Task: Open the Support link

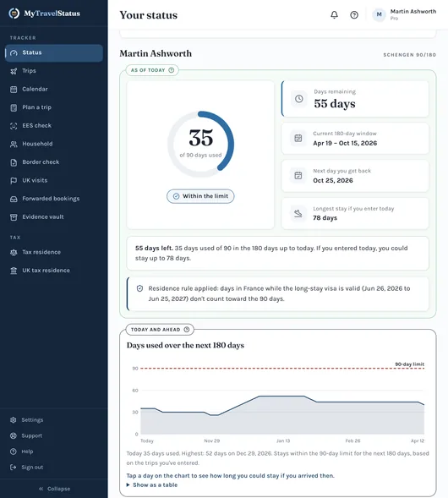Action: point(32,435)
